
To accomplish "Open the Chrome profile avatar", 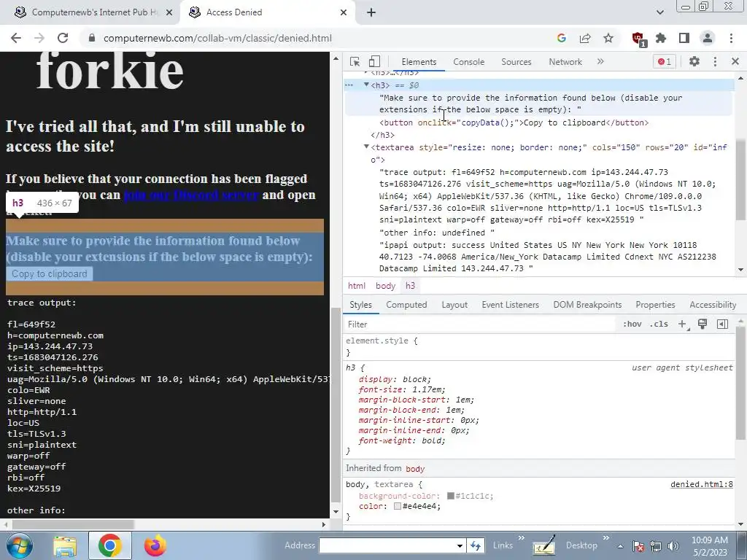I will [708, 38].
